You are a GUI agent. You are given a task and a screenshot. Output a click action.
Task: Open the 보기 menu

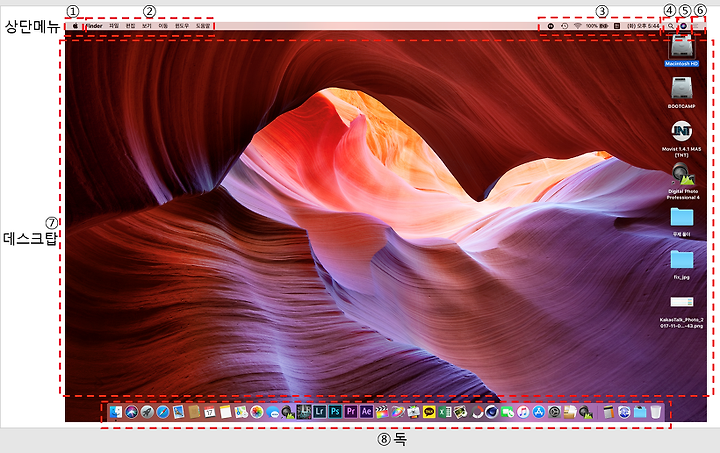pos(147,26)
